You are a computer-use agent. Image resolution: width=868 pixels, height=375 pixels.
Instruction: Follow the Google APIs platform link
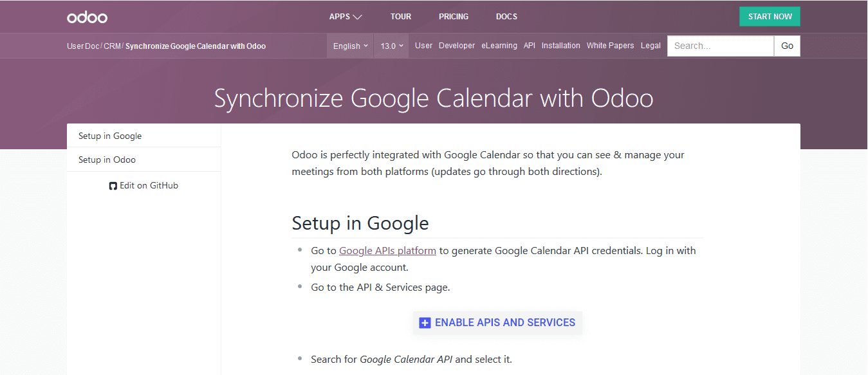click(x=387, y=251)
